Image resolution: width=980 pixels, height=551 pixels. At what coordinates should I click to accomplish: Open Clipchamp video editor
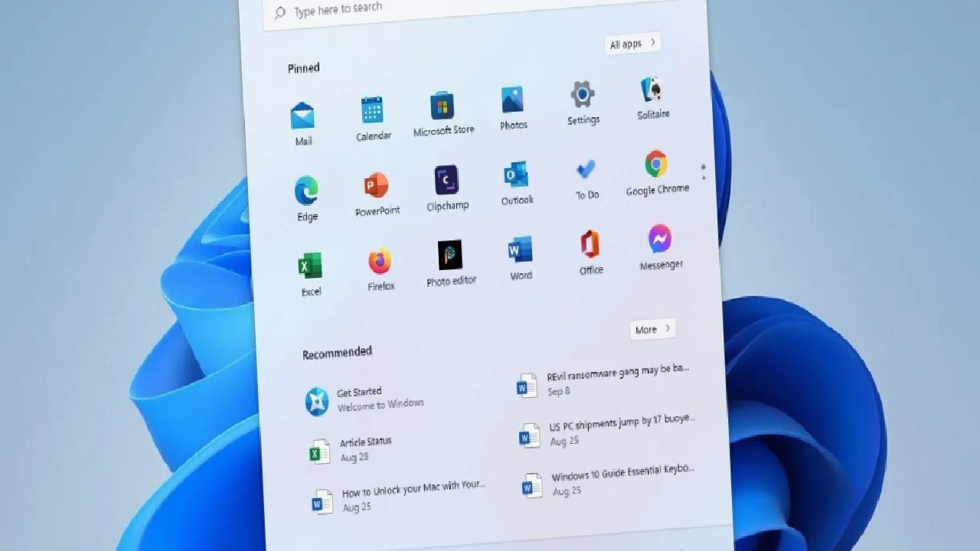[447, 189]
